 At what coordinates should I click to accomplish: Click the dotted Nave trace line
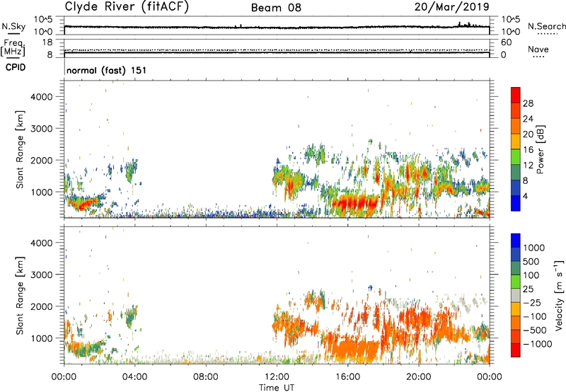(277, 50)
